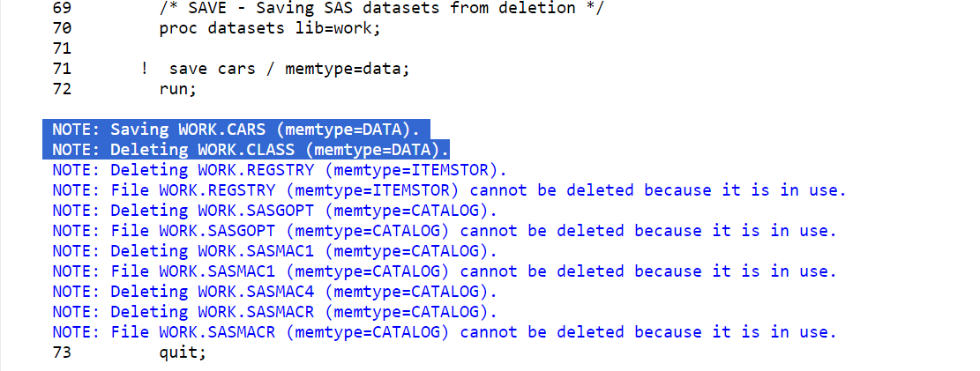
Task: Click the 'quit;' statement on line 73
Action: coord(183,352)
